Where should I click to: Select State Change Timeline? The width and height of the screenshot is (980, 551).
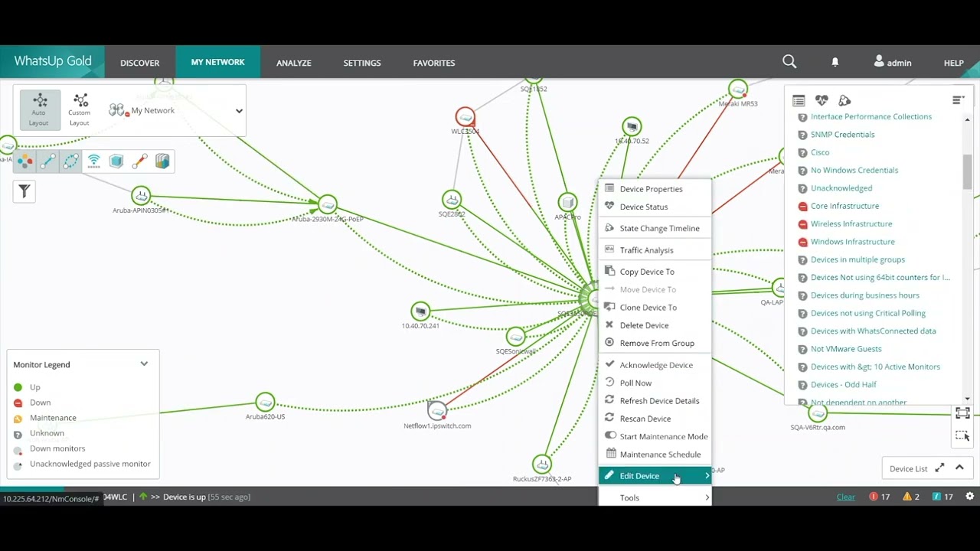(655, 228)
